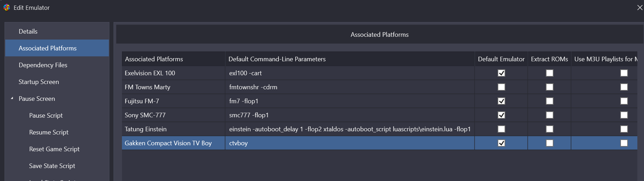Enable M3U Playlists for Exelvision EXL 100
This screenshot has width=644, height=181.
tap(624, 73)
